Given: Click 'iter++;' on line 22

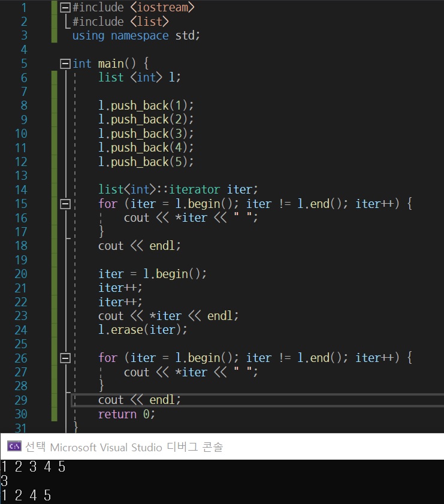Looking at the screenshot, I should [x=120, y=302].
